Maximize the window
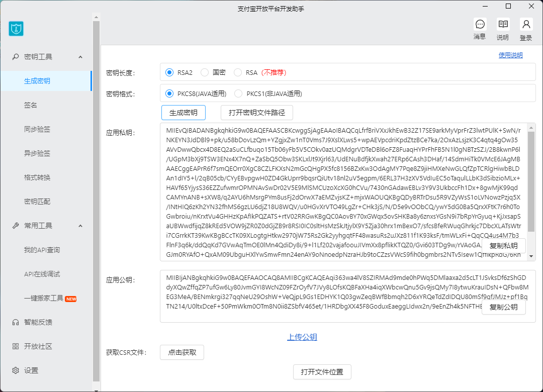Viewport: 543px width, 392px height. pyautogui.click(x=508, y=6)
